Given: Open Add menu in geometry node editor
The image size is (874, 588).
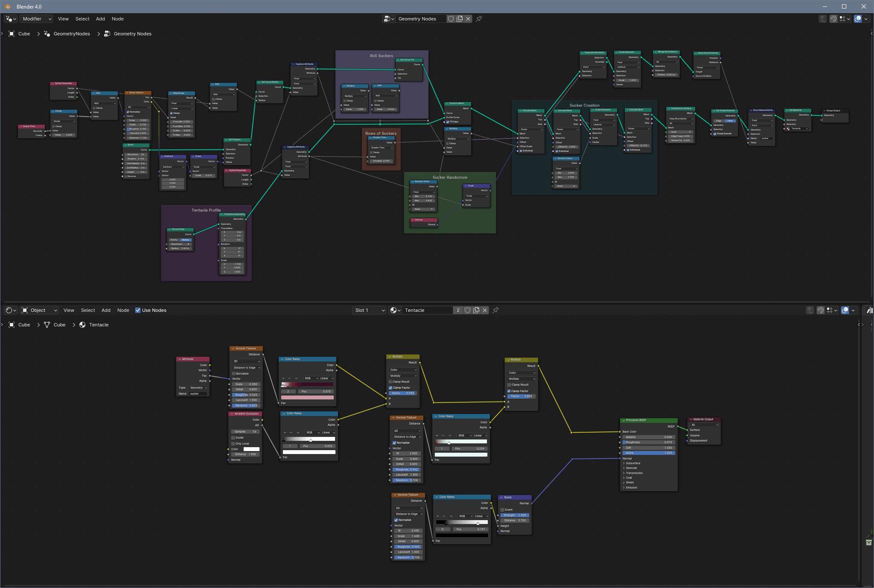Looking at the screenshot, I should click(100, 19).
